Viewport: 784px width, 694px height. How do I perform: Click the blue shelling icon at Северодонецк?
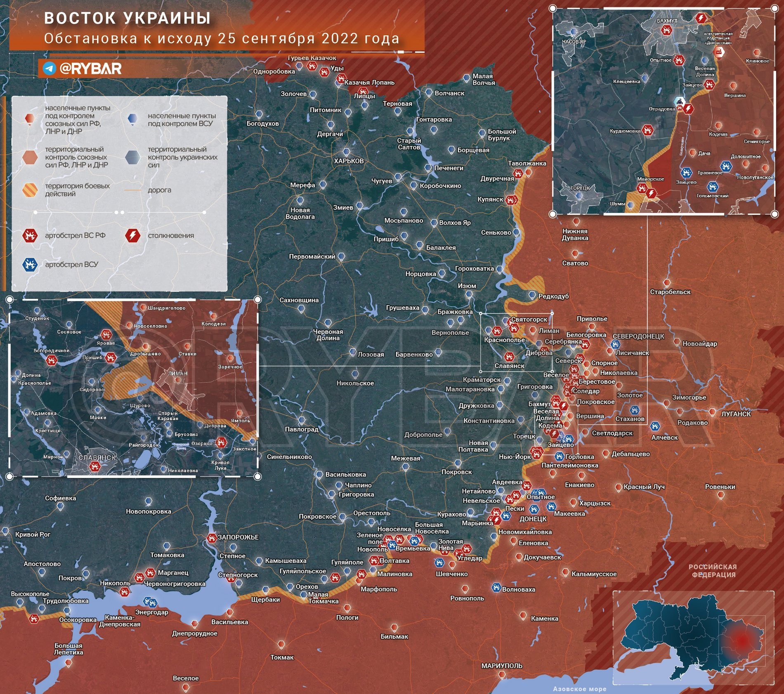pos(615,344)
